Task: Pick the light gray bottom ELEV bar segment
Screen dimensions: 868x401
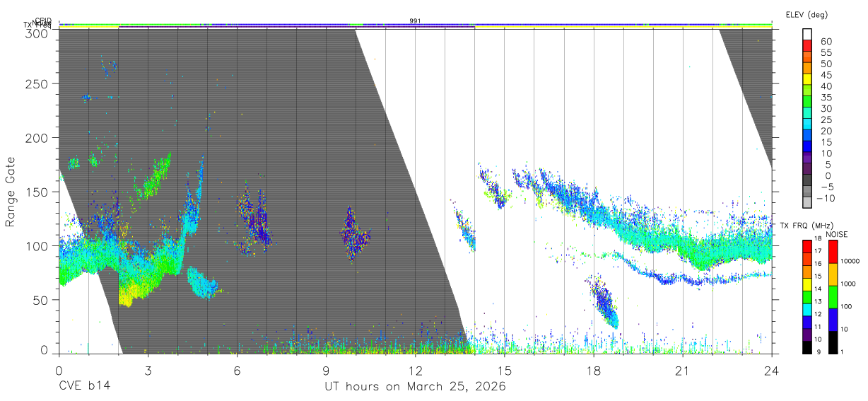Action: 807,203
